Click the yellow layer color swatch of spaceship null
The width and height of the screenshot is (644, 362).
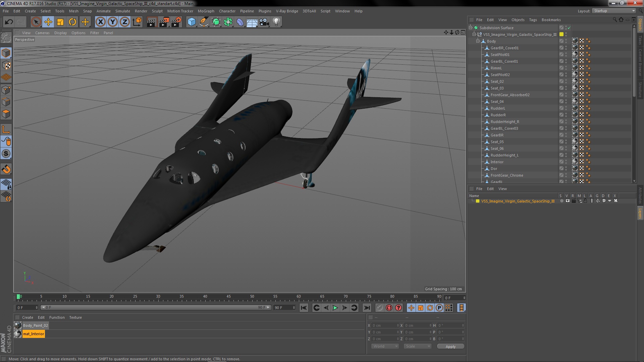coord(561,35)
